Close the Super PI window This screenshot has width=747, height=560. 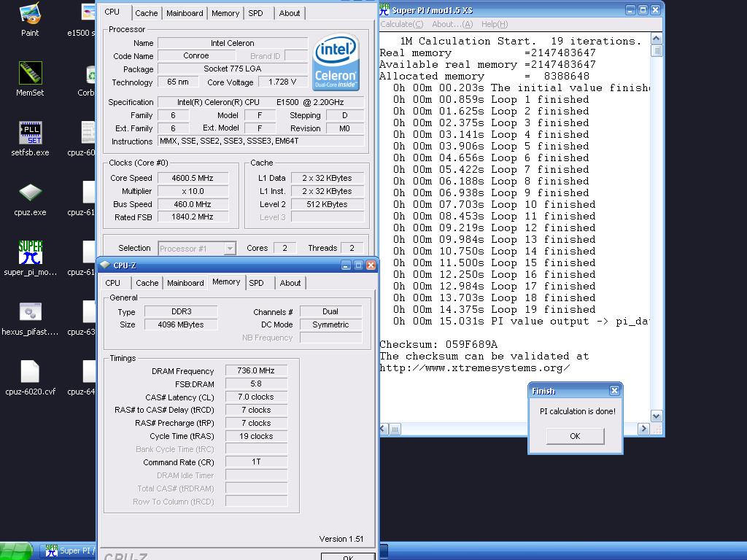[x=655, y=9]
